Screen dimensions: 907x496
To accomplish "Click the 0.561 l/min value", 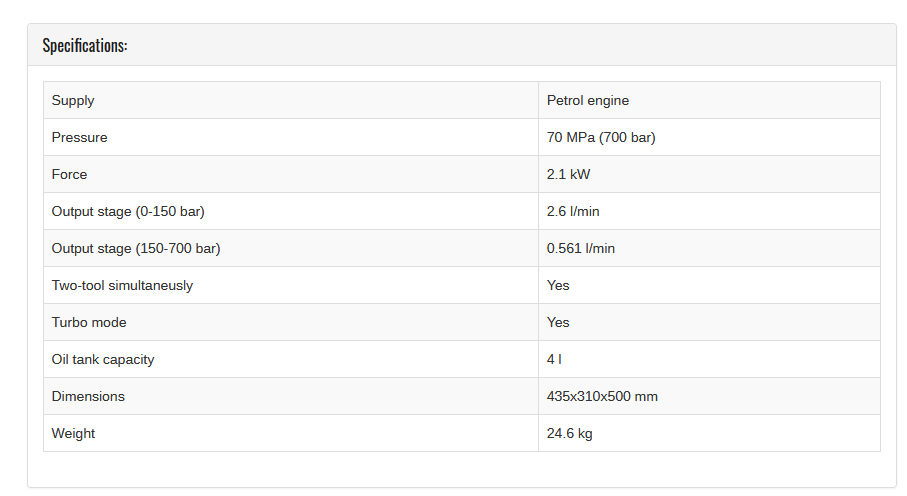I will (581, 249).
